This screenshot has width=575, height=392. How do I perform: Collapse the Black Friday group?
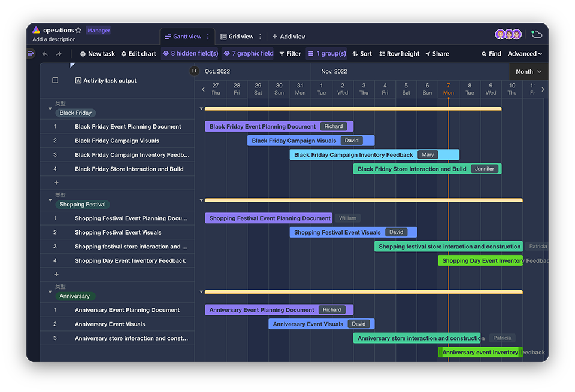(50, 109)
